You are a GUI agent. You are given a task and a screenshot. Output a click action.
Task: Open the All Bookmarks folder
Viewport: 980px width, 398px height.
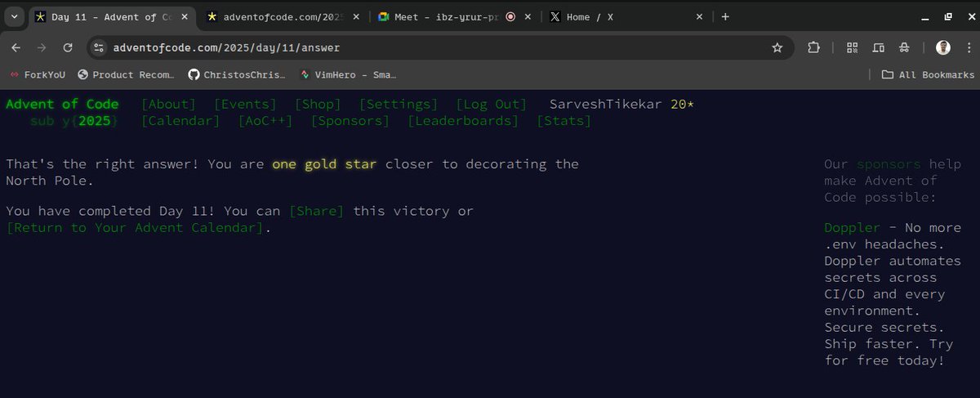(x=928, y=74)
